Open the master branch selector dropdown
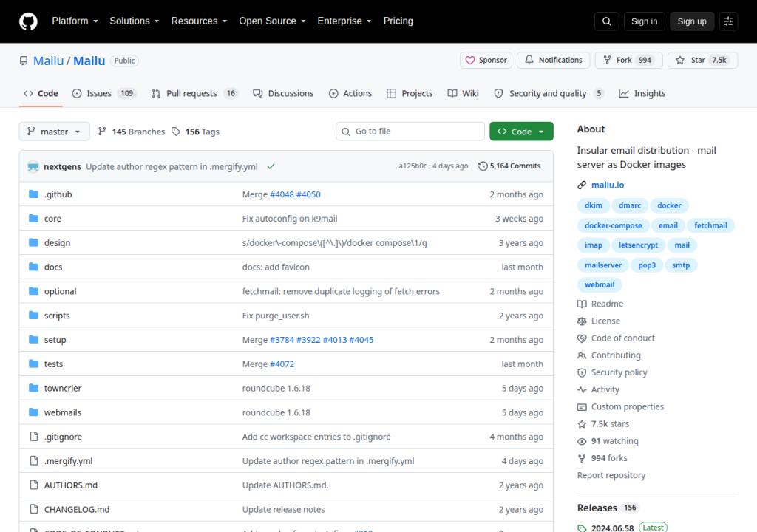 [54, 132]
